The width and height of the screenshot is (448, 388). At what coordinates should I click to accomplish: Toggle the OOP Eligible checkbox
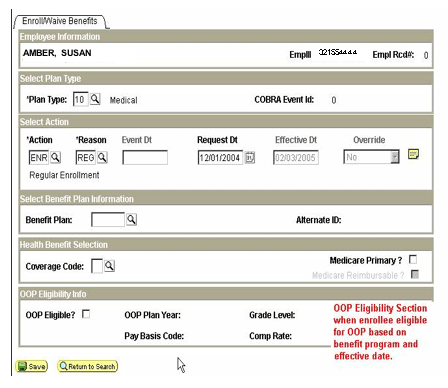(86, 314)
